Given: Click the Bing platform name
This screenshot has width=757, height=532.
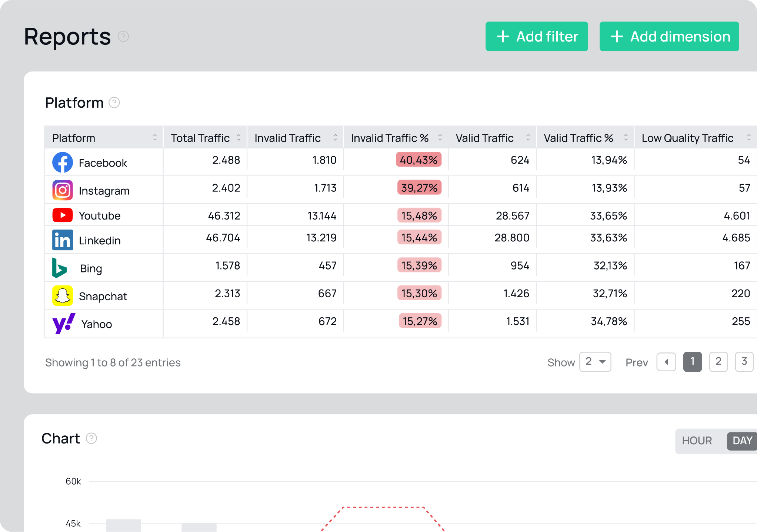Looking at the screenshot, I should click(91, 268).
